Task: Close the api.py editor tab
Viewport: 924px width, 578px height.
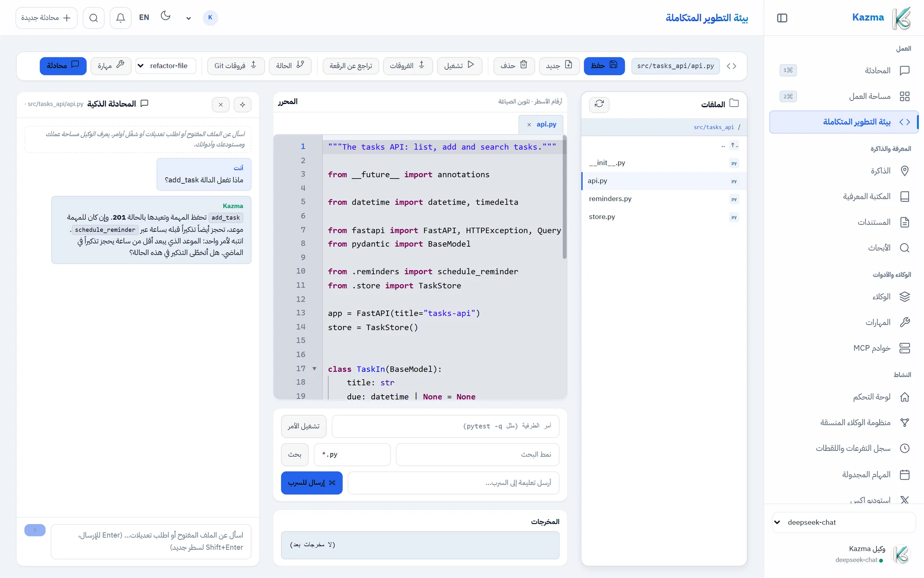Action: (x=529, y=125)
